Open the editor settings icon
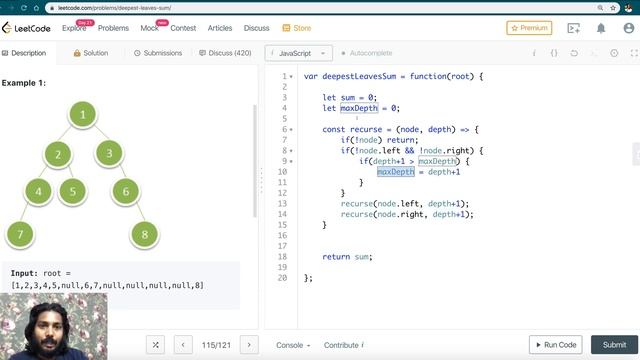The width and height of the screenshot is (640, 360). point(614,53)
